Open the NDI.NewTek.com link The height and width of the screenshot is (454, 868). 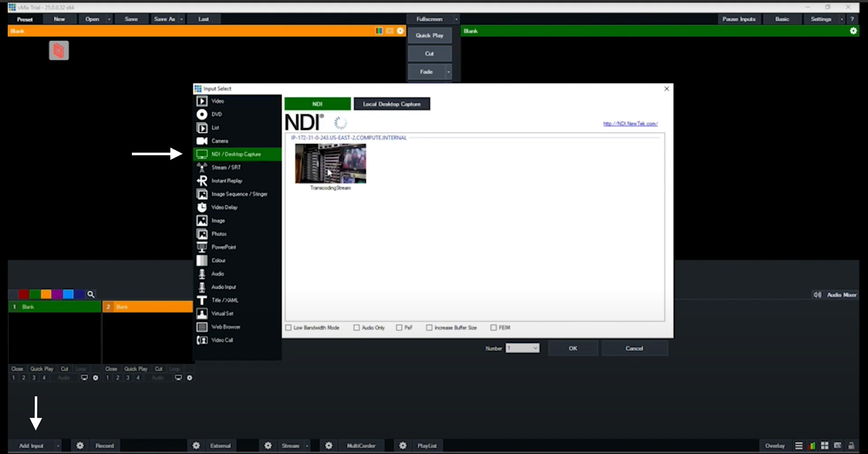(630, 124)
